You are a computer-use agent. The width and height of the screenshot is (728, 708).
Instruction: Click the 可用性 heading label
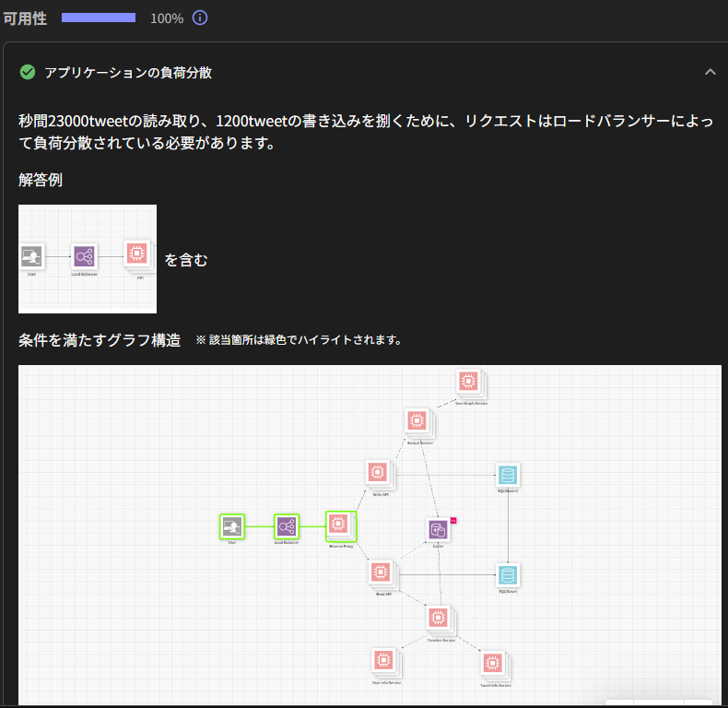point(25,18)
